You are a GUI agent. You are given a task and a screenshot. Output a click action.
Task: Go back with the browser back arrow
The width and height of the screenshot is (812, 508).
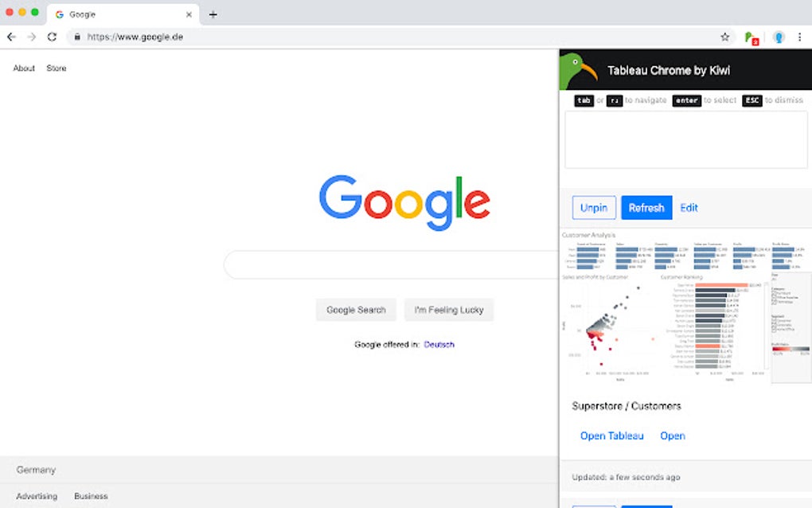pyautogui.click(x=11, y=37)
